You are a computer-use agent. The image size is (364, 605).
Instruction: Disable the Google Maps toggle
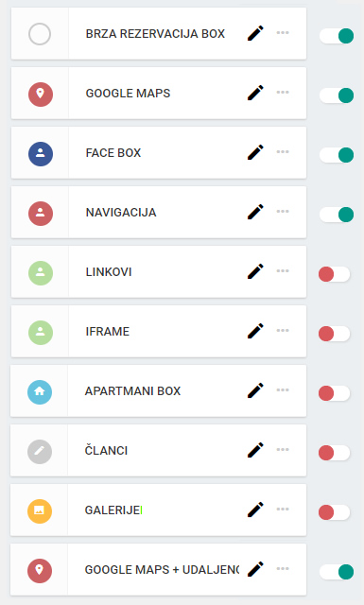(x=337, y=95)
